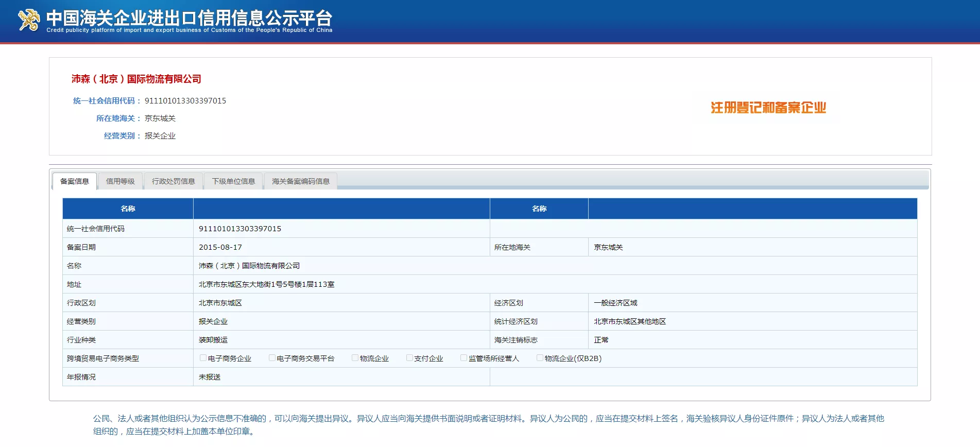Click the 年报情况 row label
This screenshot has width=980, height=447.
[81, 377]
